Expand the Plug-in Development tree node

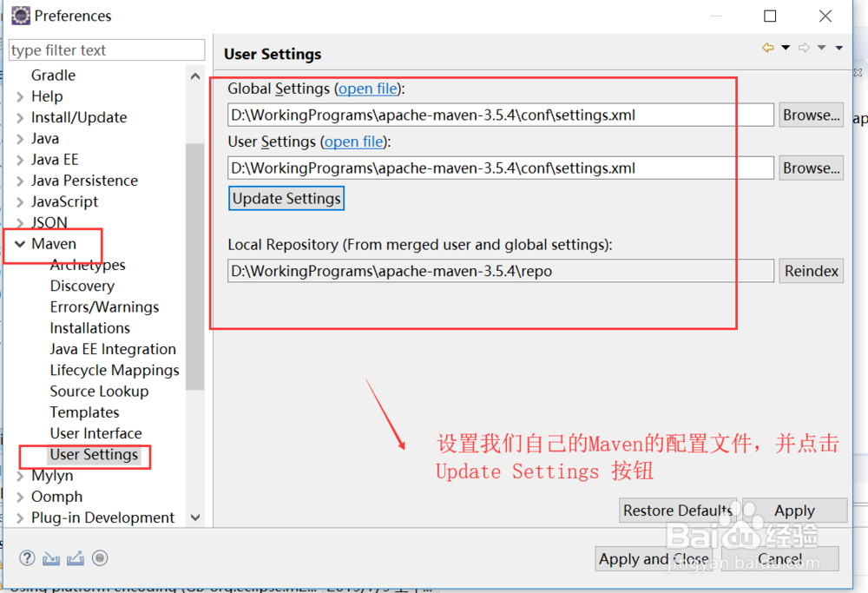(20, 518)
